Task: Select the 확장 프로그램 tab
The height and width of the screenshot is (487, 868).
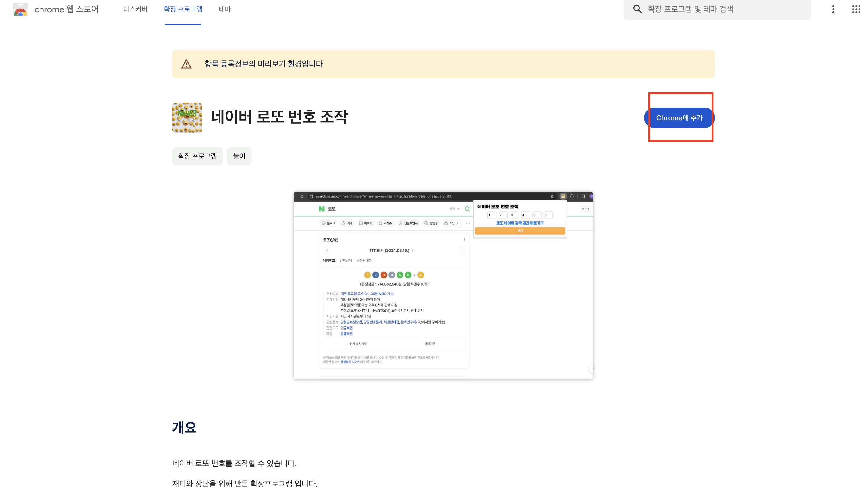Action: pyautogui.click(x=183, y=9)
